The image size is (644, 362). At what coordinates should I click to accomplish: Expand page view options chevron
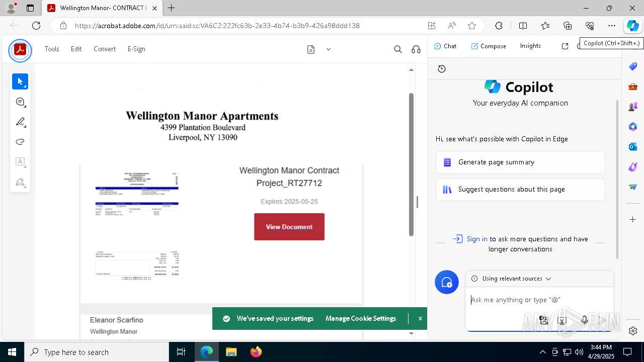[329, 49]
